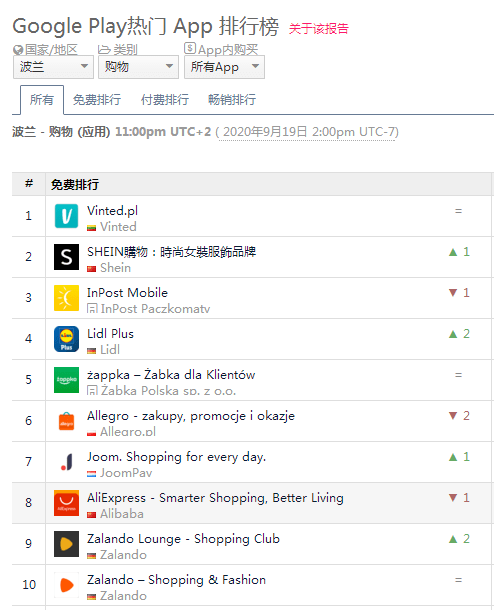
Task: Click the Joom app icon
Action: point(66,462)
